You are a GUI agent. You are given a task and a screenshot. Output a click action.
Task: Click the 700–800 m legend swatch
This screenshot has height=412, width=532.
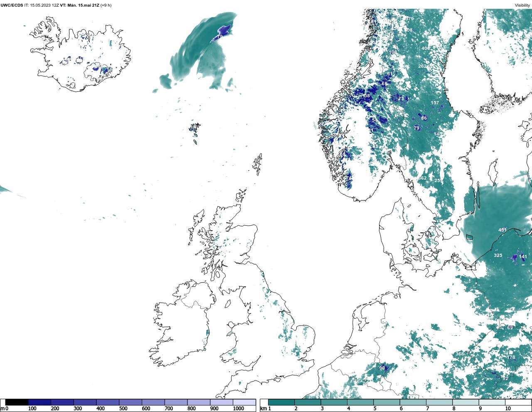[x=176, y=402]
